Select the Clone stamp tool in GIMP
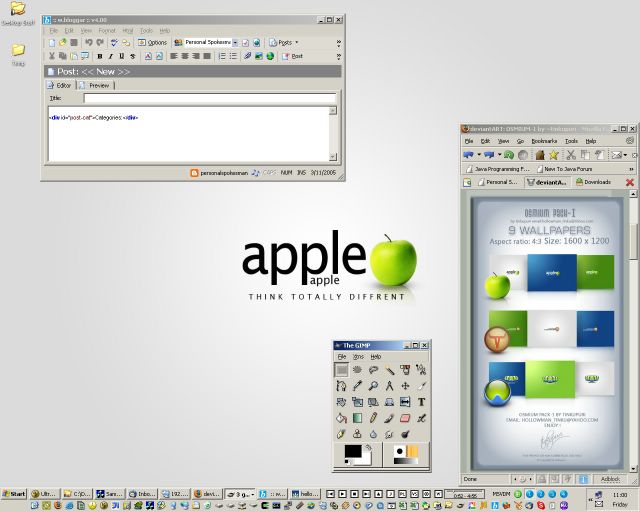The height and width of the screenshot is (512, 640). (357, 434)
